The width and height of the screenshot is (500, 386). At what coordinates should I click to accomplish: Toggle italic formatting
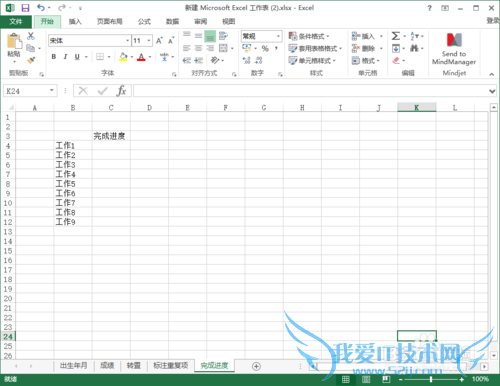point(65,57)
